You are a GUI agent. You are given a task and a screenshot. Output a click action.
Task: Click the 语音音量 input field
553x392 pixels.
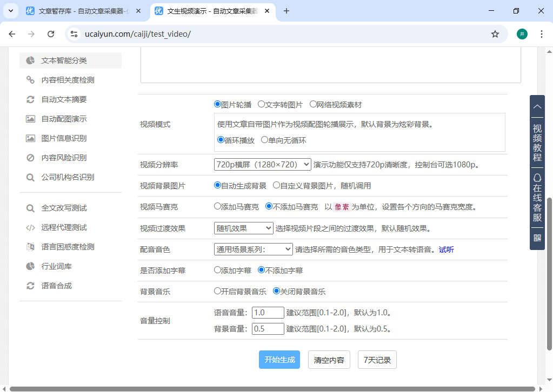[x=268, y=312]
